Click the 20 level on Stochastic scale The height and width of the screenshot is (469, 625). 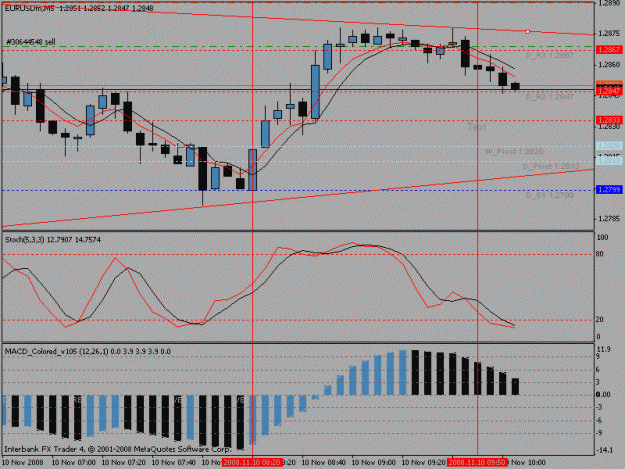[599, 320]
